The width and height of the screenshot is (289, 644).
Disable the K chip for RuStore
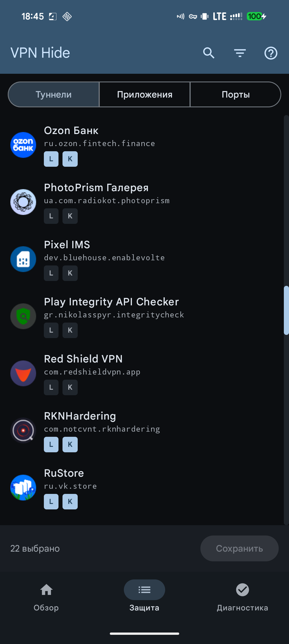tap(70, 502)
